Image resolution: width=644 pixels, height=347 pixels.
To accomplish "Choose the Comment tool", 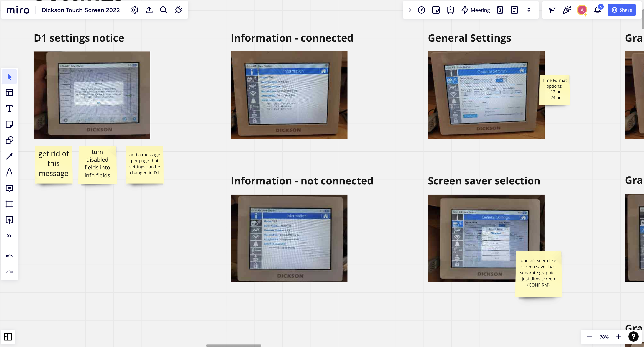I will coord(9,188).
